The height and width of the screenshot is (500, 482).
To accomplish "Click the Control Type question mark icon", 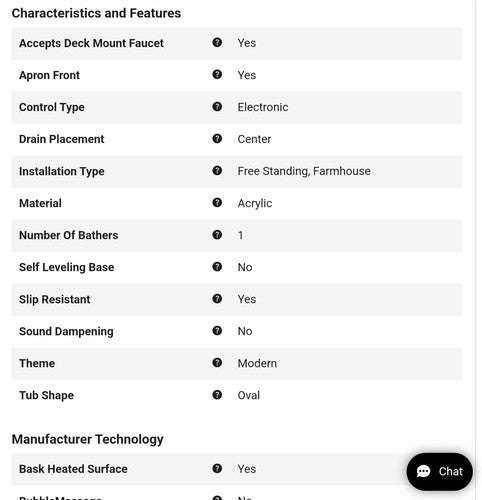I will (217, 106).
